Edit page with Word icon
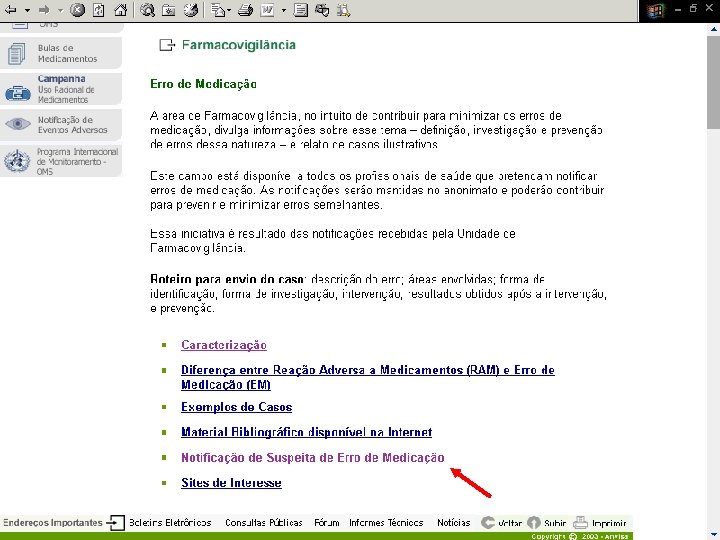 [x=267, y=10]
